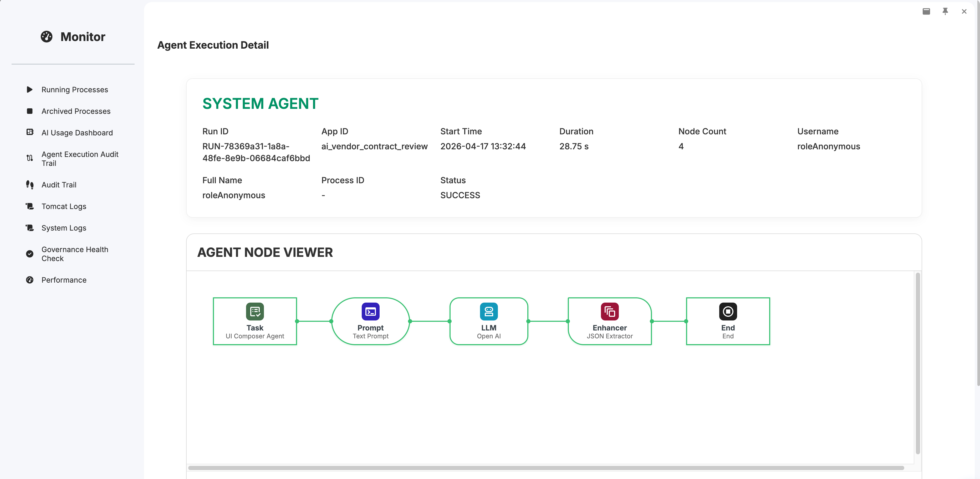
Task: Click the End node icon
Action: point(727,312)
